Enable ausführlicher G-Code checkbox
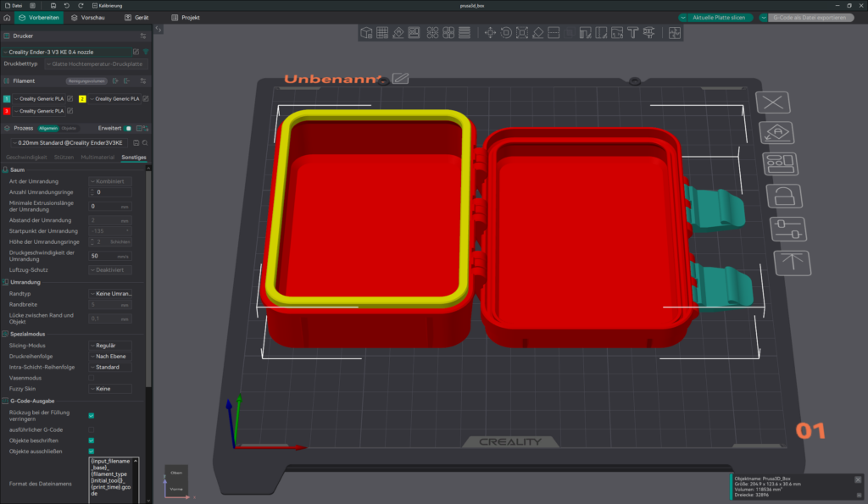Image resolution: width=868 pixels, height=504 pixels. pyautogui.click(x=92, y=429)
